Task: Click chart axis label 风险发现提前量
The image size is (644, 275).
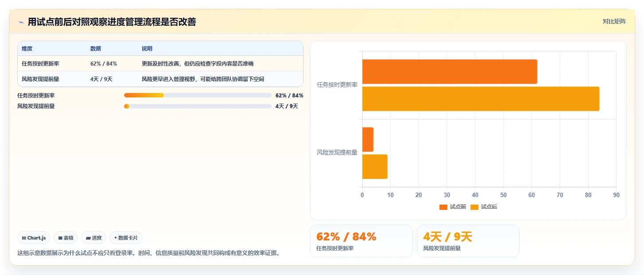Action: (x=337, y=153)
